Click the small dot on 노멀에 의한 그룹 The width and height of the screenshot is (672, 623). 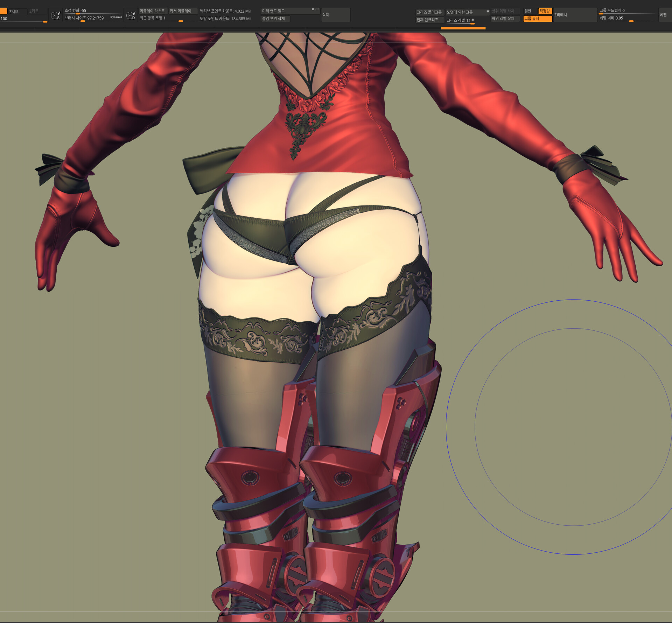pos(488,11)
